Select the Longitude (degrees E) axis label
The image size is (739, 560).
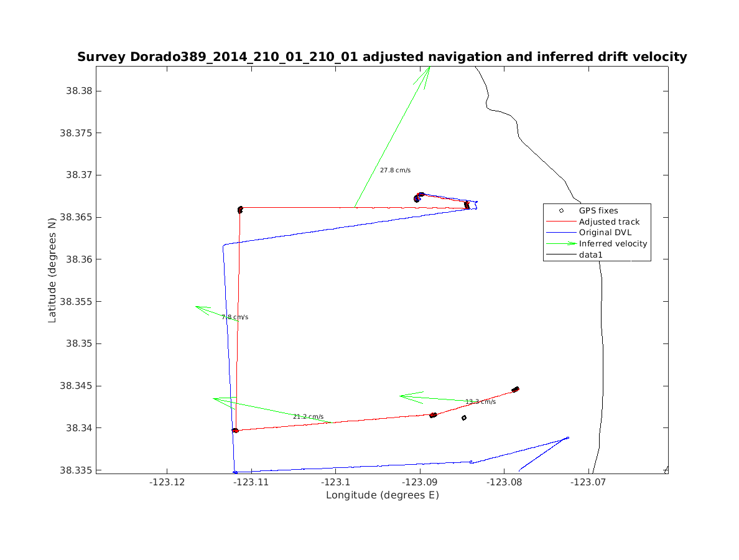tap(382, 495)
